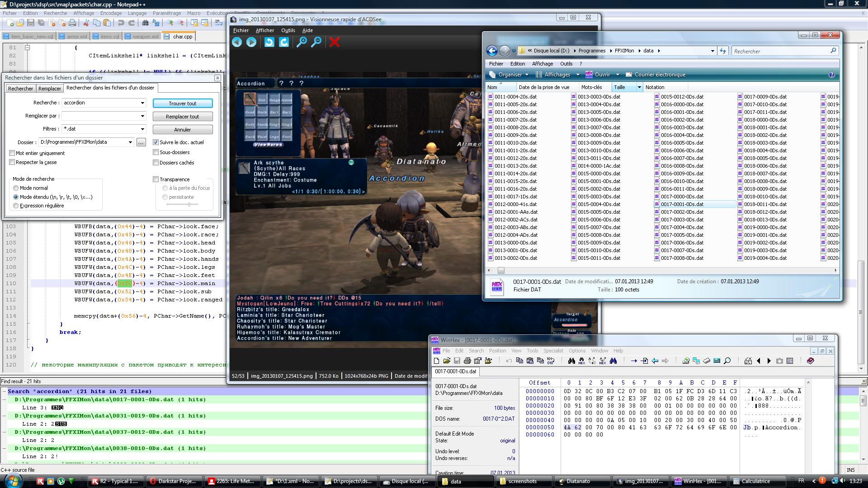Select 'Expression régulière' search mode
868x488 pixels.
click(x=16, y=206)
